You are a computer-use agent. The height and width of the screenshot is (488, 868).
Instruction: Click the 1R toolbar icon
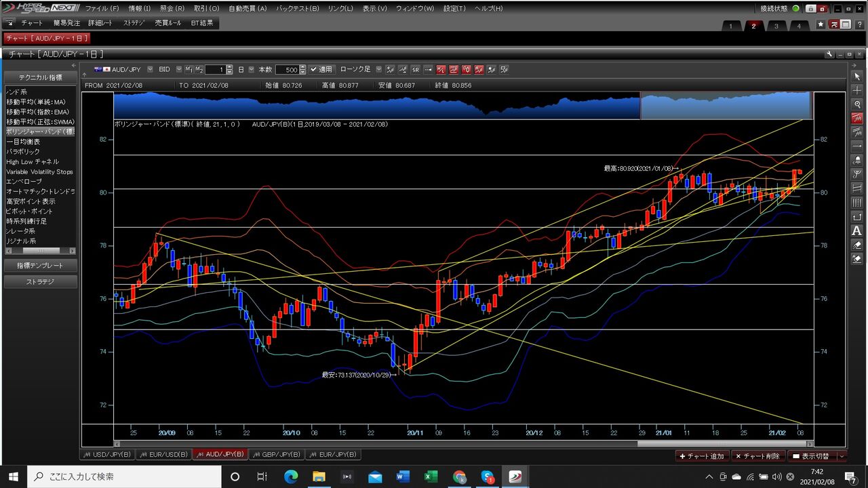click(416, 69)
